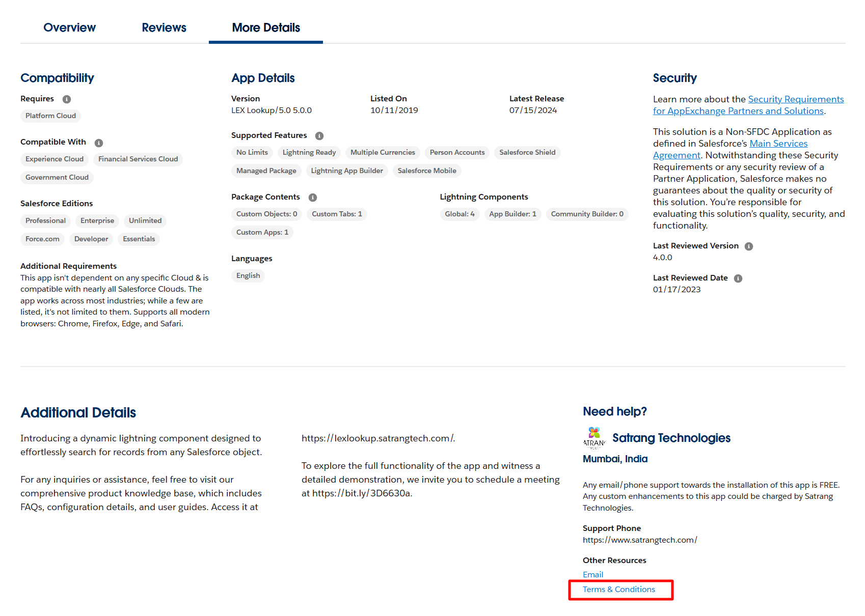This screenshot has height=616, width=865.
Task: Click the Lightning App Builder pill
Action: coord(347,171)
